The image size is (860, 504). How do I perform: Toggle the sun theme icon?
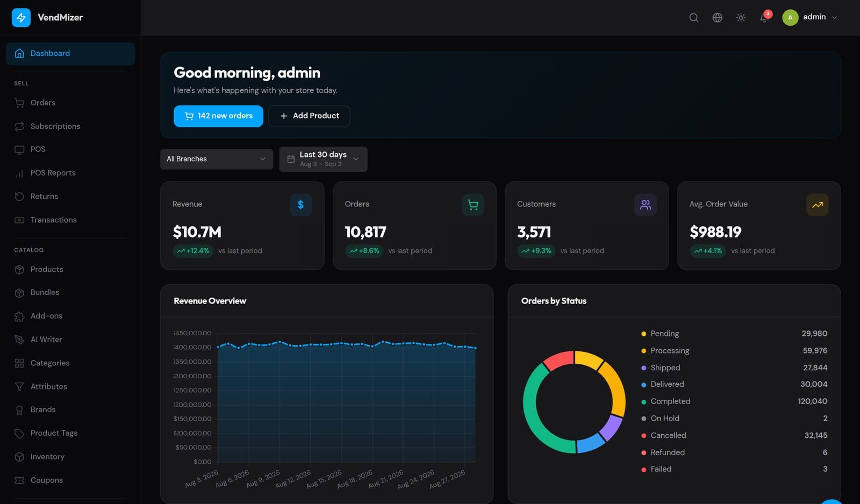coord(741,18)
